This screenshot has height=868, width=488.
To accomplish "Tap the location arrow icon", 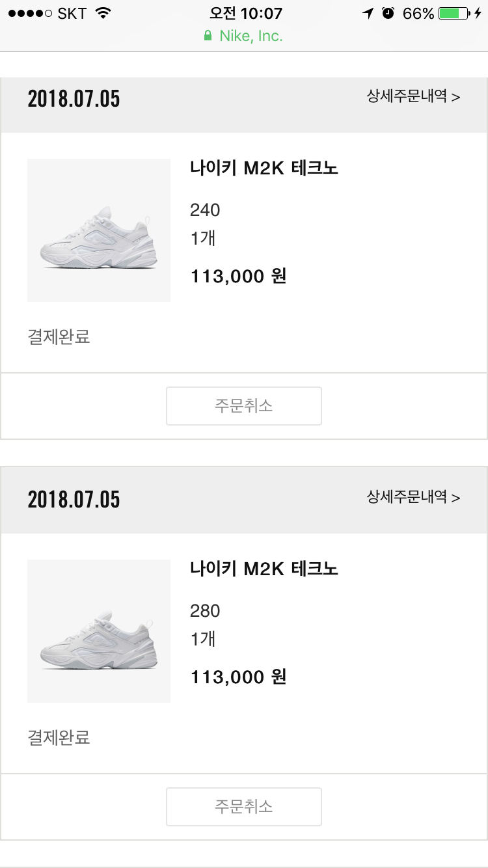I will (x=368, y=13).
